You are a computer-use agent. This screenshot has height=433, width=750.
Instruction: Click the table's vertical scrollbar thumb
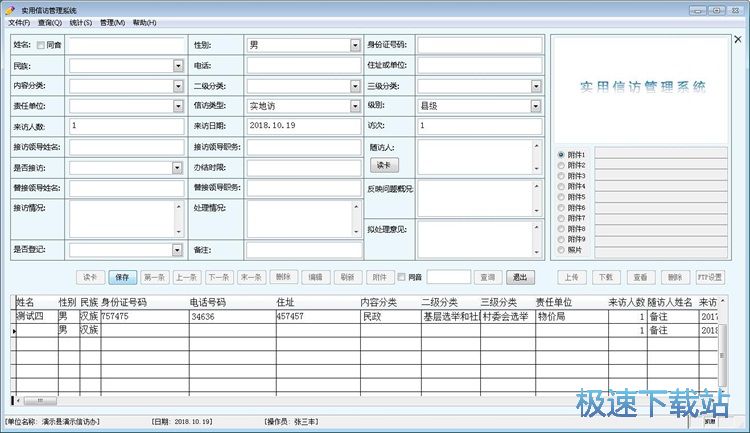(x=722, y=355)
